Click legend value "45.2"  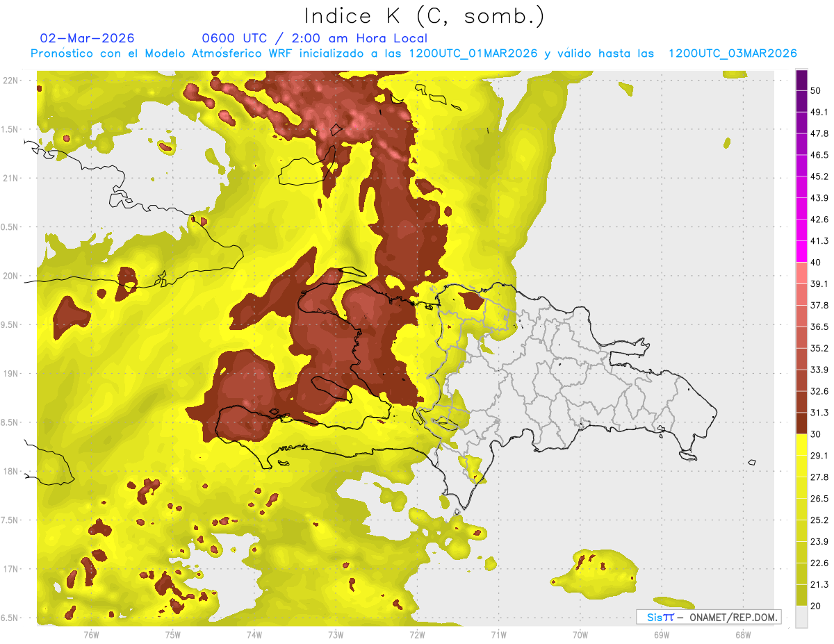click(x=819, y=176)
